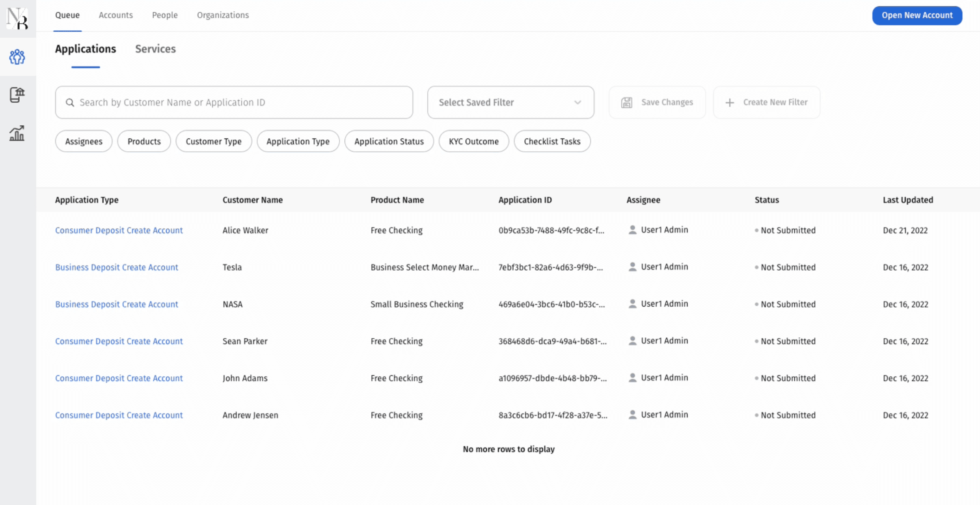Switch to the Services tab
The image size is (980, 505).
click(155, 48)
